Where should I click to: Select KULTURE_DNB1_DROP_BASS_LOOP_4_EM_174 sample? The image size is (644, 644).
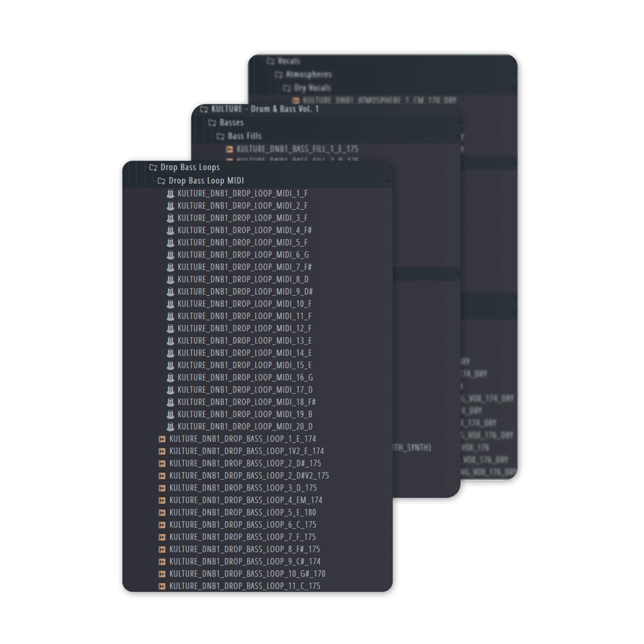(x=246, y=500)
